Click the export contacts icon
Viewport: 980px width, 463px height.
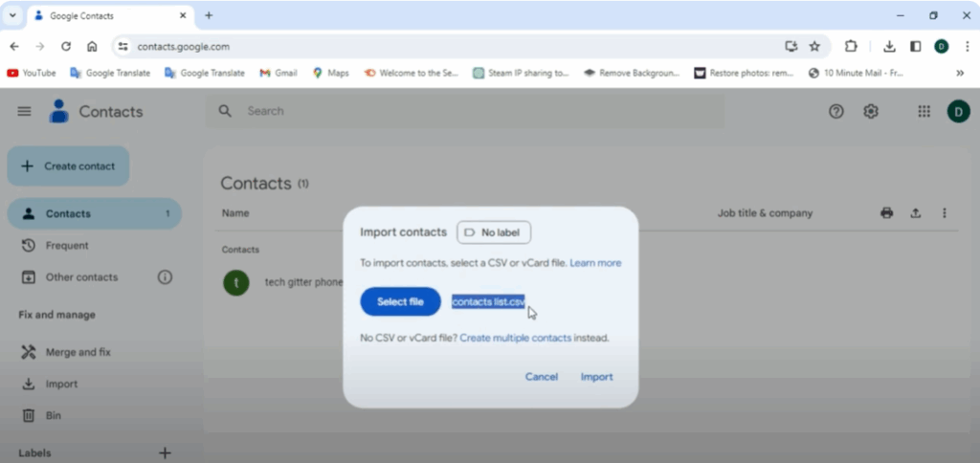coord(915,213)
